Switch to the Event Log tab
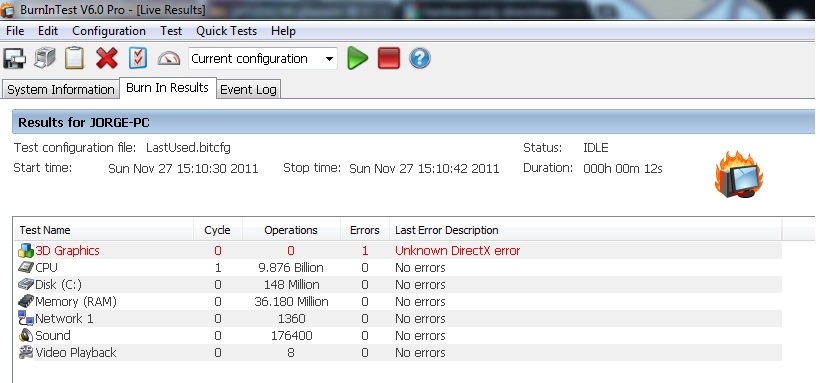 [248, 89]
